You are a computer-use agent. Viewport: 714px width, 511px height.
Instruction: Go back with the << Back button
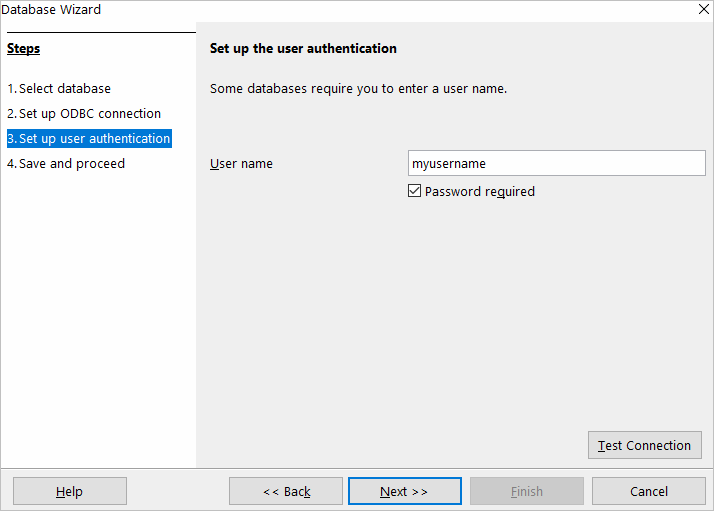286,491
